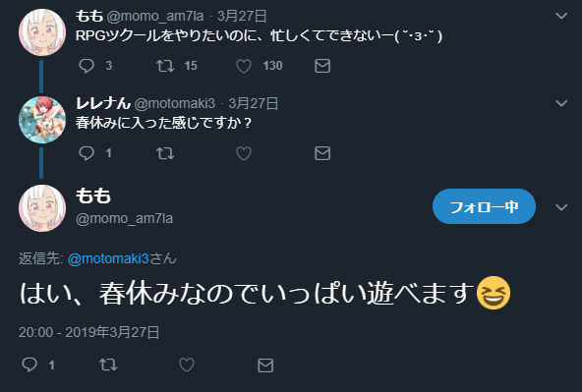This screenshot has width=582, height=392.
Task: Open chevron menu next to フォロー中 button
Action: [561, 207]
